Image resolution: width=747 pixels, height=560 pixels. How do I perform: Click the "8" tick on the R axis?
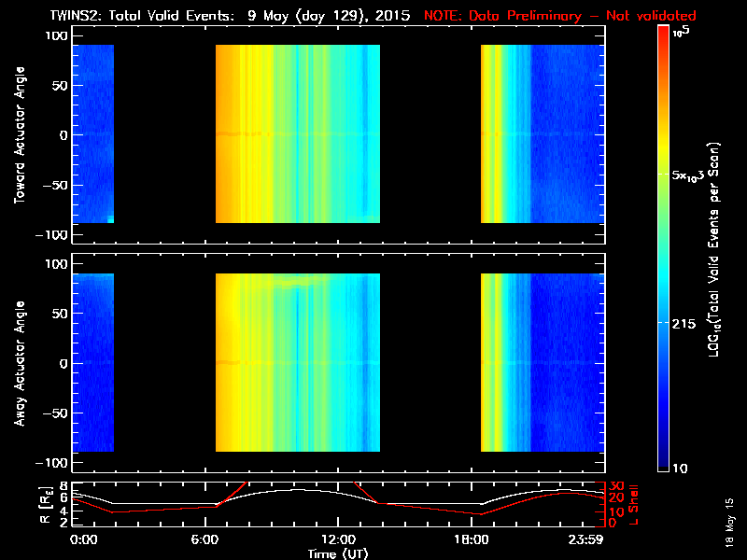click(63, 486)
